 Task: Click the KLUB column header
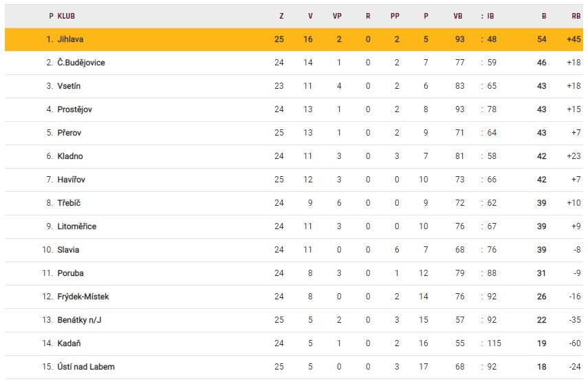coord(66,16)
